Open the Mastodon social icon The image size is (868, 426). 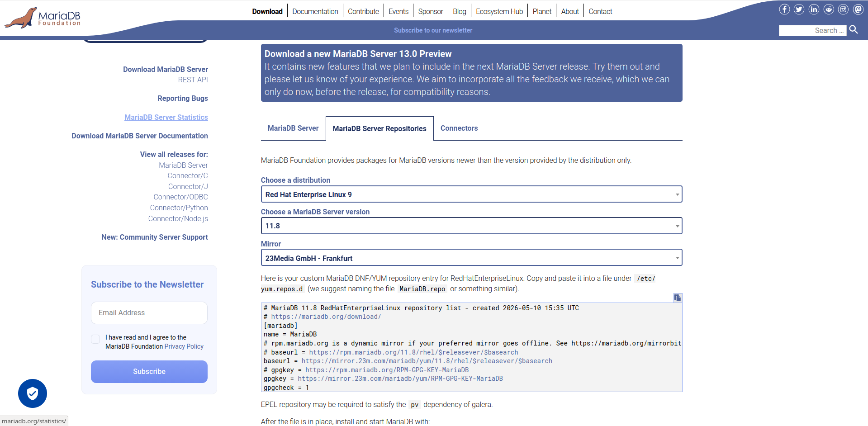(858, 9)
